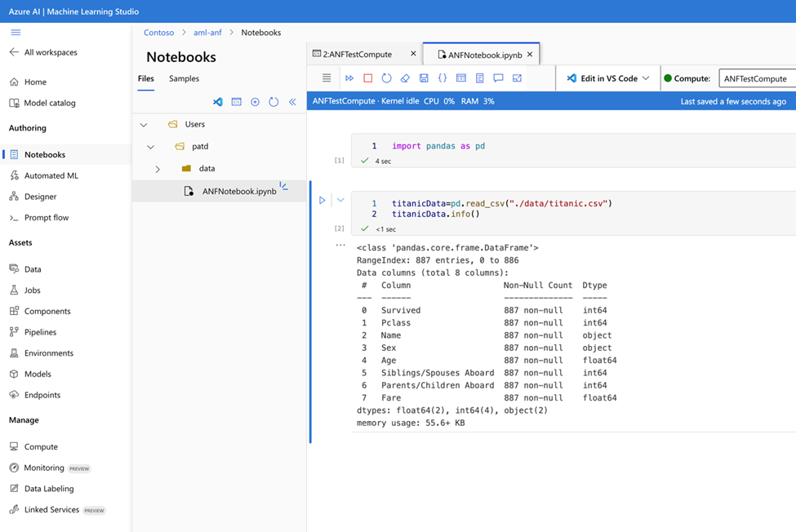
Task: Click the titanicData.info() code line
Action: click(x=436, y=214)
